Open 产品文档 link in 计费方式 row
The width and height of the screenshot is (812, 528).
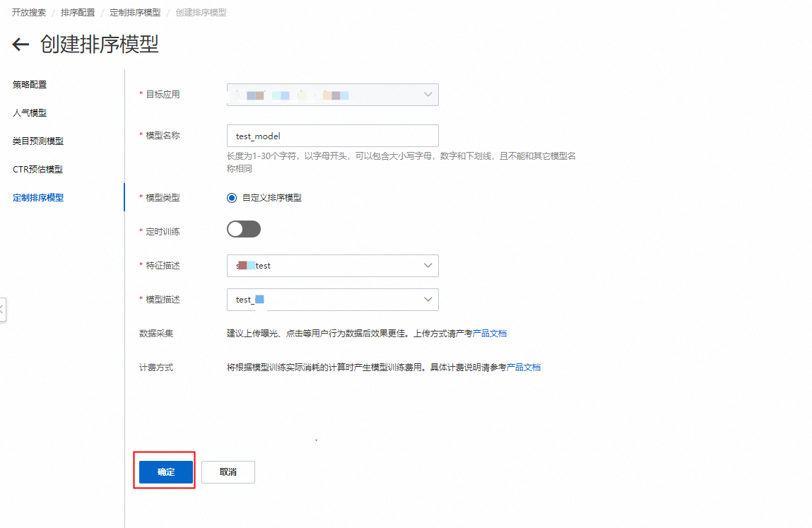tap(524, 368)
